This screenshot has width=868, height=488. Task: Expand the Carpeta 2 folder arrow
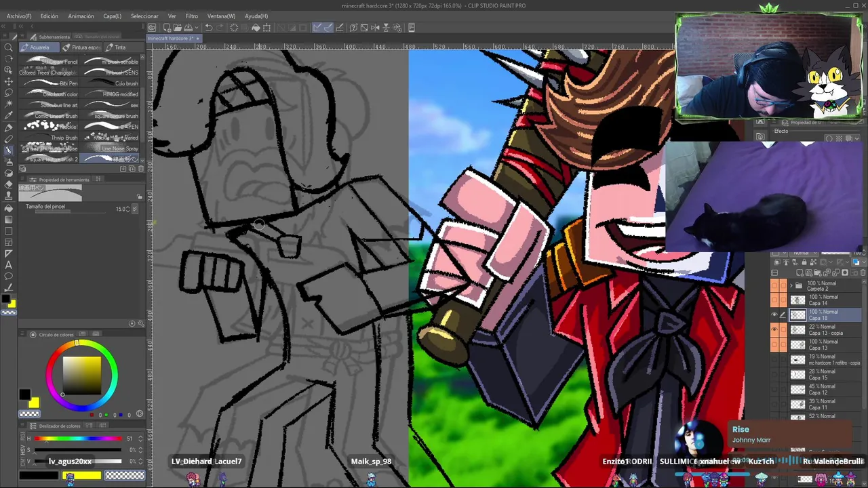pos(790,285)
